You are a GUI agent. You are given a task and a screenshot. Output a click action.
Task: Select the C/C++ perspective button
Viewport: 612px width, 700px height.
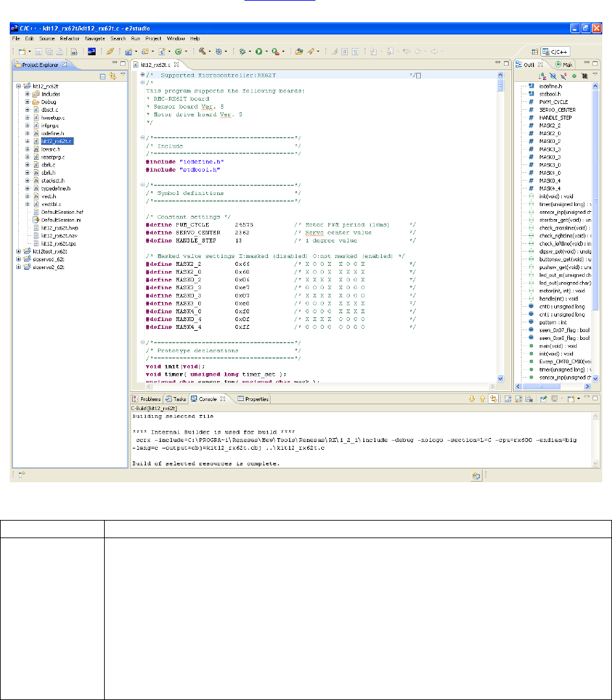coord(557,51)
